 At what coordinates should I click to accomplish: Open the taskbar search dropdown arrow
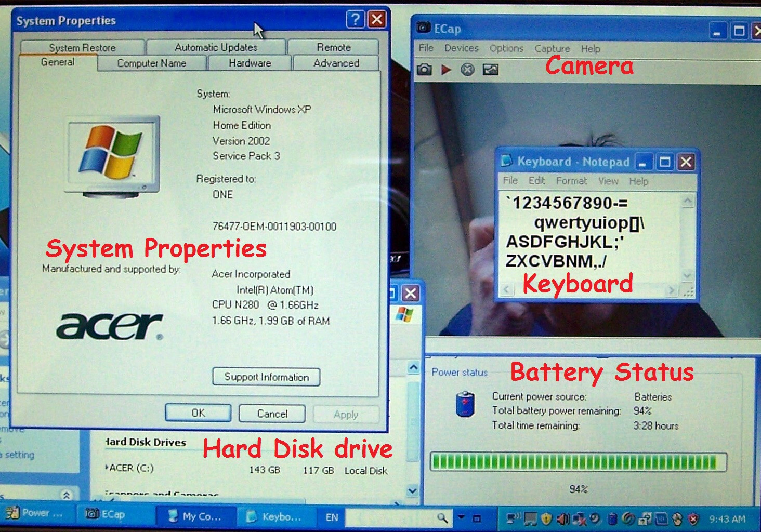click(461, 517)
